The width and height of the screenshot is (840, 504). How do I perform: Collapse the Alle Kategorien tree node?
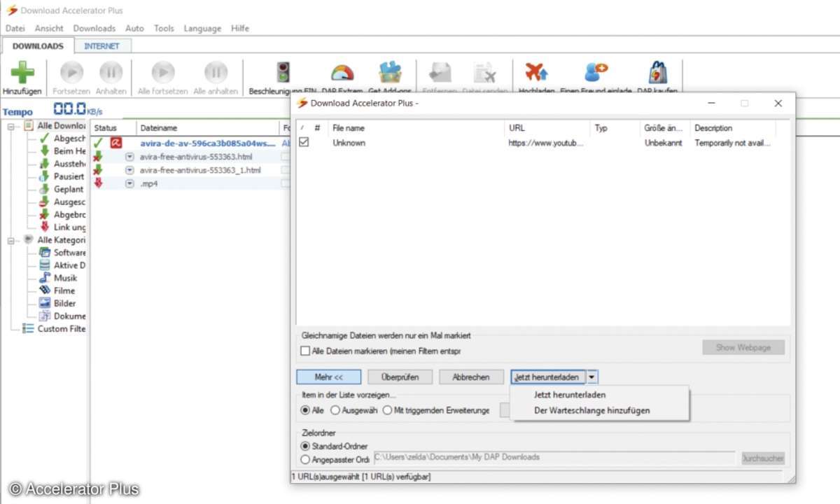point(13,240)
